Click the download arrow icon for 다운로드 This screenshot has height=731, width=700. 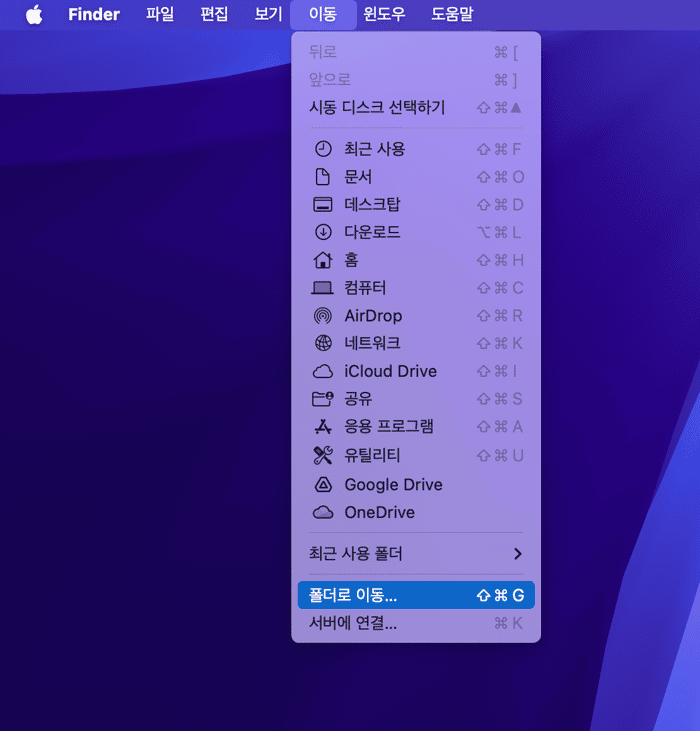(323, 232)
